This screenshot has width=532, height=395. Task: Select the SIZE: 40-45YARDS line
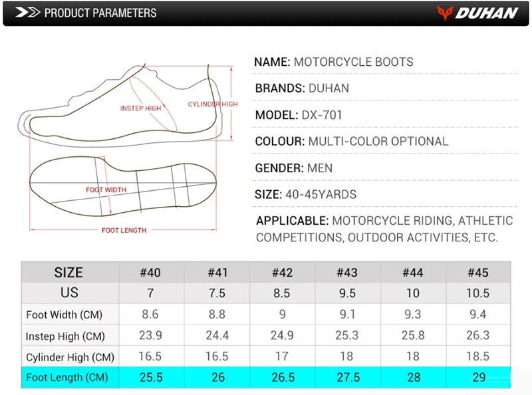[305, 194]
